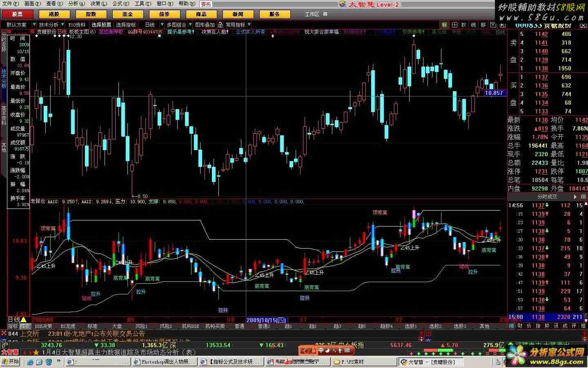This screenshot has height=368, width=588.
Task: Click the 细 detail icon at panel bottom
Action: click(512, 326)
